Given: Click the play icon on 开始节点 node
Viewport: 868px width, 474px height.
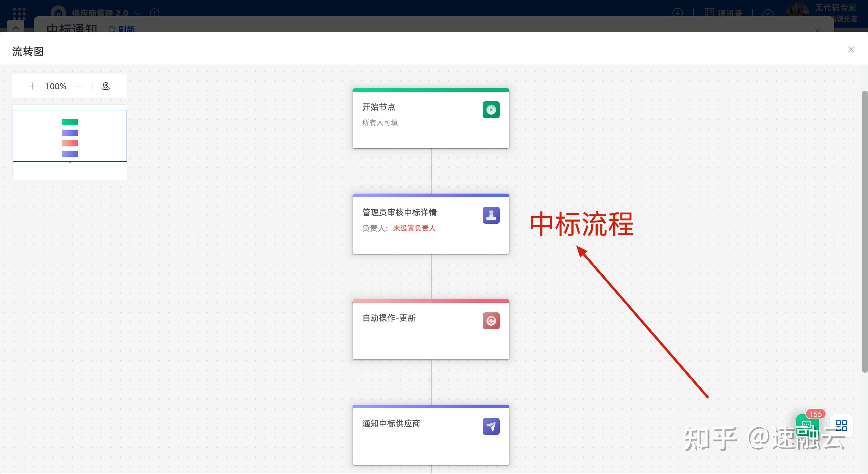Looking at the screenshot, I should pyautogui.click(x=491, y=109).
